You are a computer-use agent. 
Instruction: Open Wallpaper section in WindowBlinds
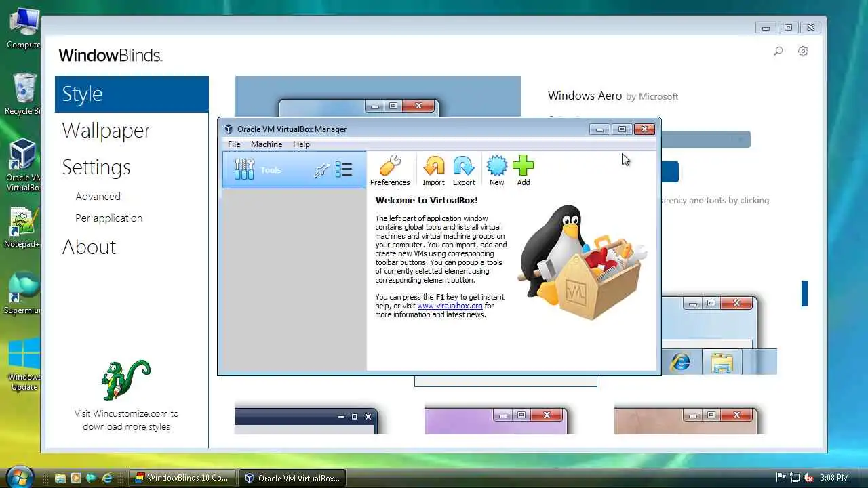coord(106,131)
